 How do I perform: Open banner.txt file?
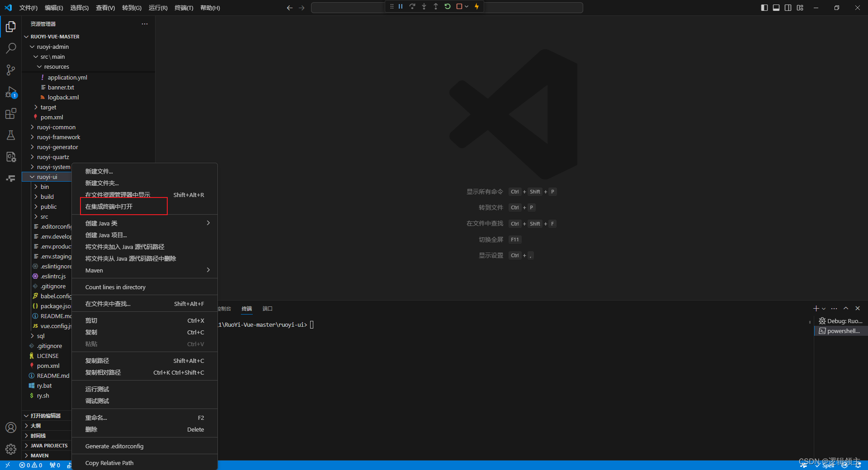61,87
